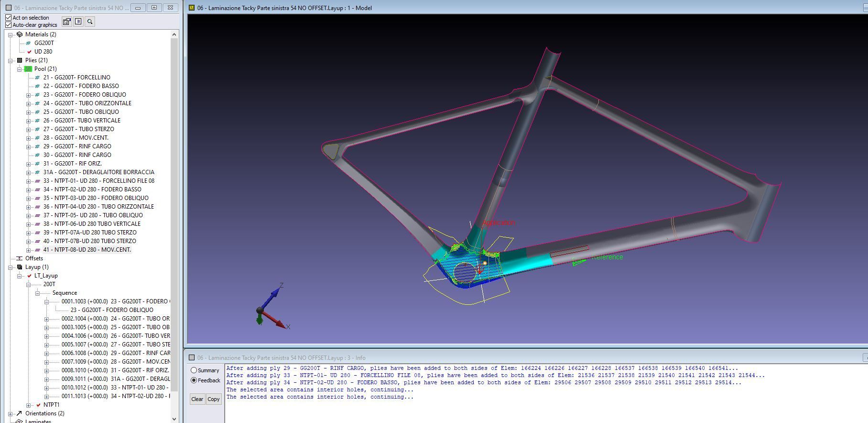Click the green Pool icon
This screenshot has width=868, height=423.
click(x=28, y=69)
